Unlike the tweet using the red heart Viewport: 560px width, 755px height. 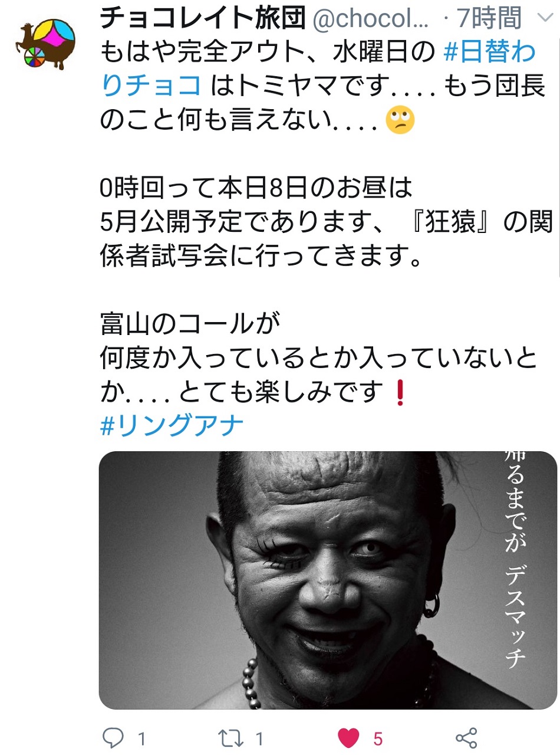(348, 738)
